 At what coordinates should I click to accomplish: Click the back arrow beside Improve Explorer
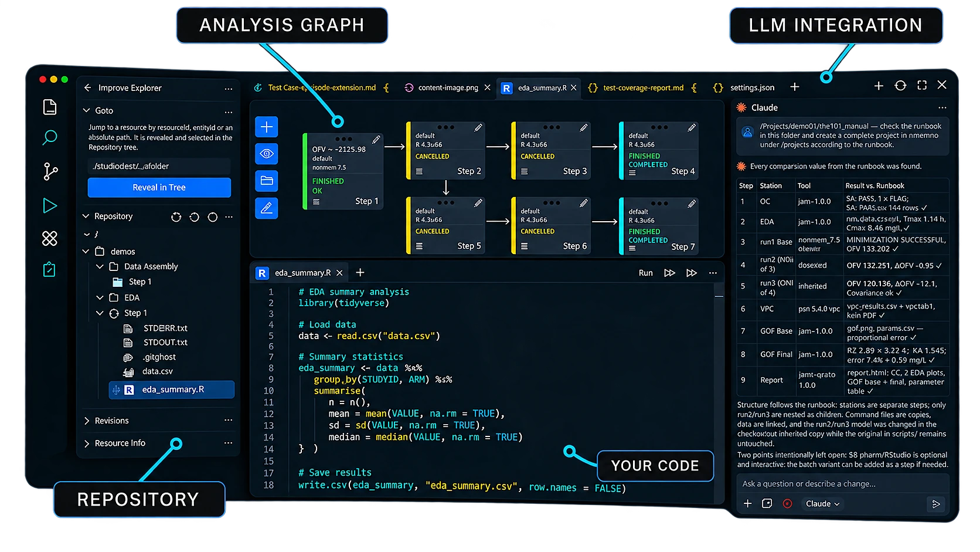(87, 87)
